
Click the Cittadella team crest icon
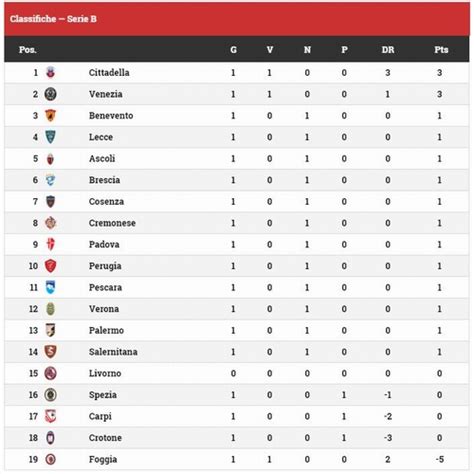point(50,72)
